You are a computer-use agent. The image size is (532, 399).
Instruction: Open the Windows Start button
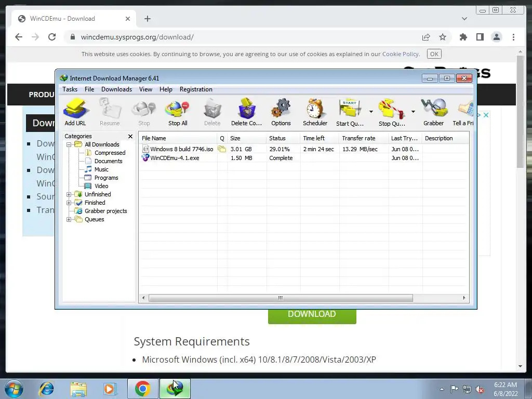coord(14,389)
